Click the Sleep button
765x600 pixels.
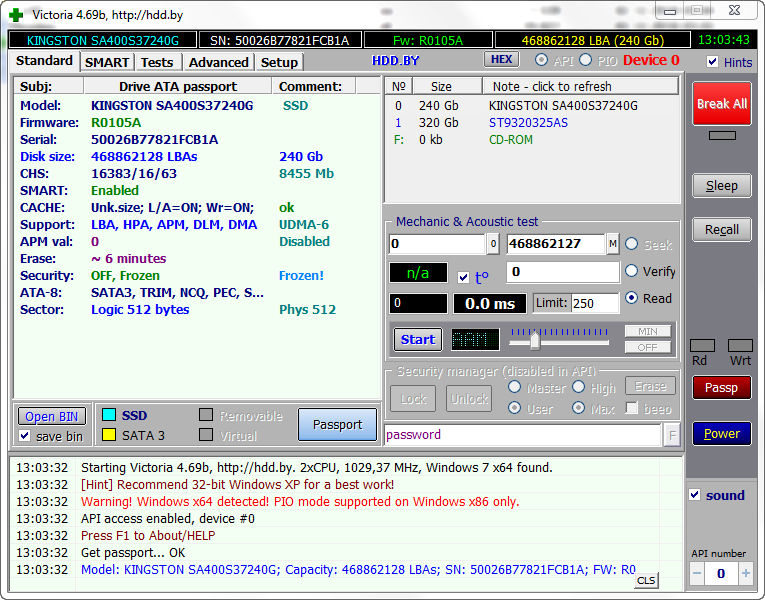pos(722,186)
